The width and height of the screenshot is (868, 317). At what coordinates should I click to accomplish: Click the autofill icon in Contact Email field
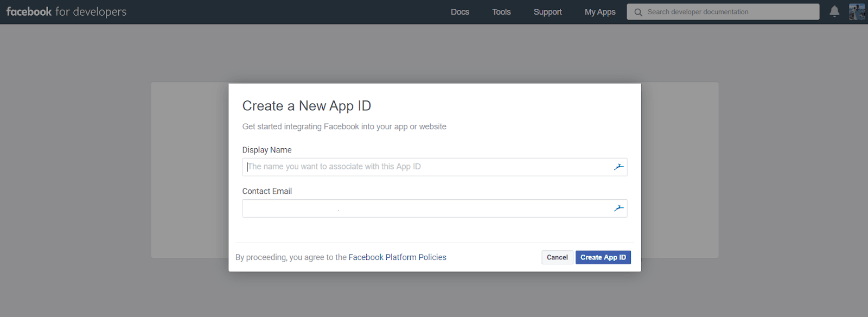coord(618,208)
